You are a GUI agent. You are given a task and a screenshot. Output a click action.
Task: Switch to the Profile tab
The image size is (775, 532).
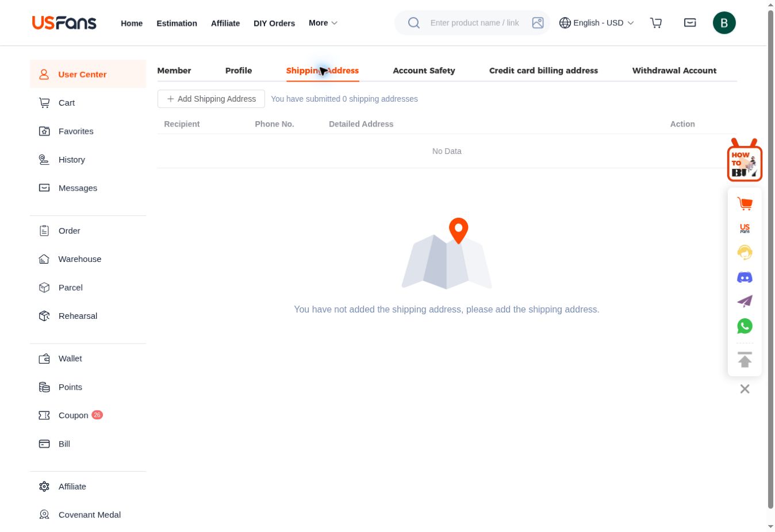click(x=239, y=71)
